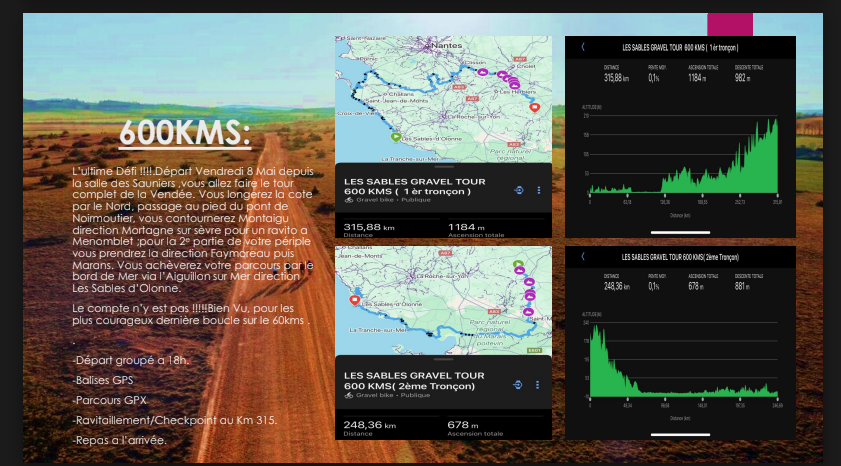The height and width of the screenshot is (466, 841).
Task: Click the 2ème Tronçon route title on card
Action: 413,381
